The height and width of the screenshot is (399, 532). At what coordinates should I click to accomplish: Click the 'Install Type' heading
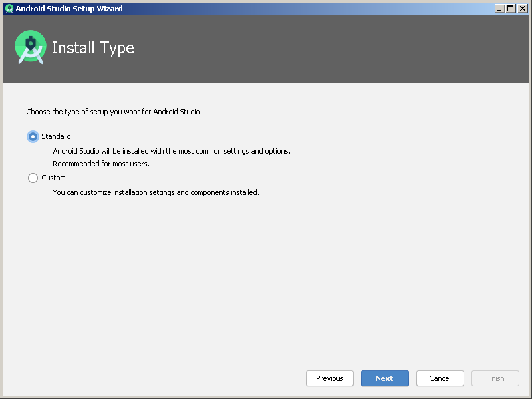(93, 47)
